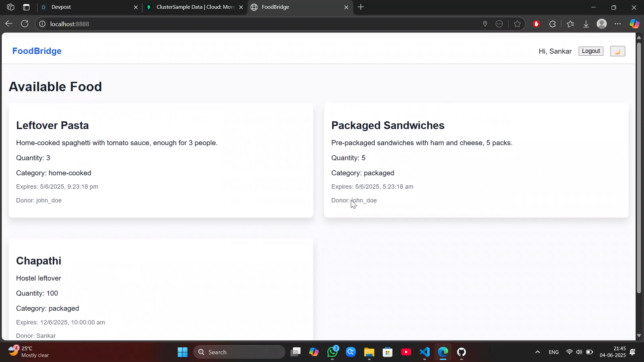
Task: Reload the localhost page
Action: (24, 24)
